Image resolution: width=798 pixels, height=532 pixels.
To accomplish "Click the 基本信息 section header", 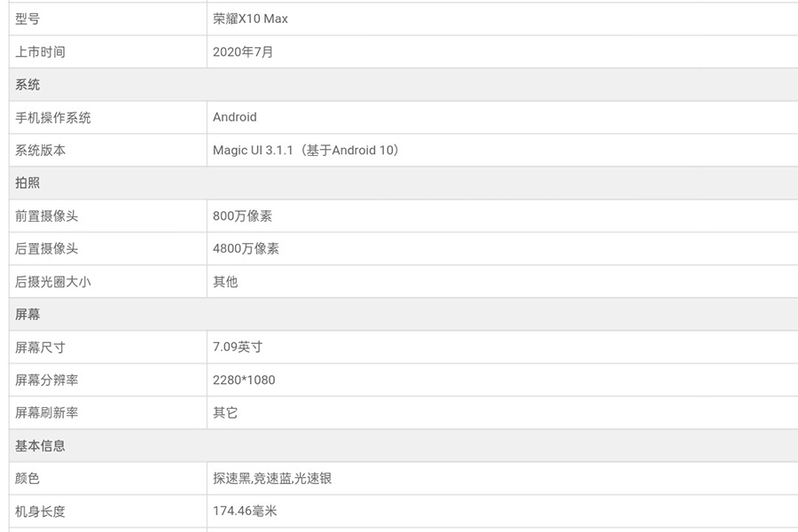I will coord(40,445).
